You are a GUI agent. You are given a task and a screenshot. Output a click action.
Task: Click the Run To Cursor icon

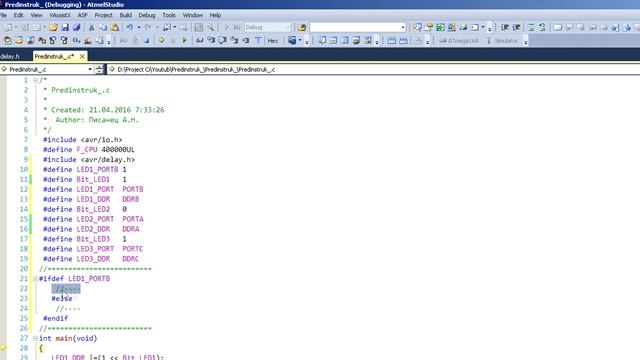pos(246,40)
